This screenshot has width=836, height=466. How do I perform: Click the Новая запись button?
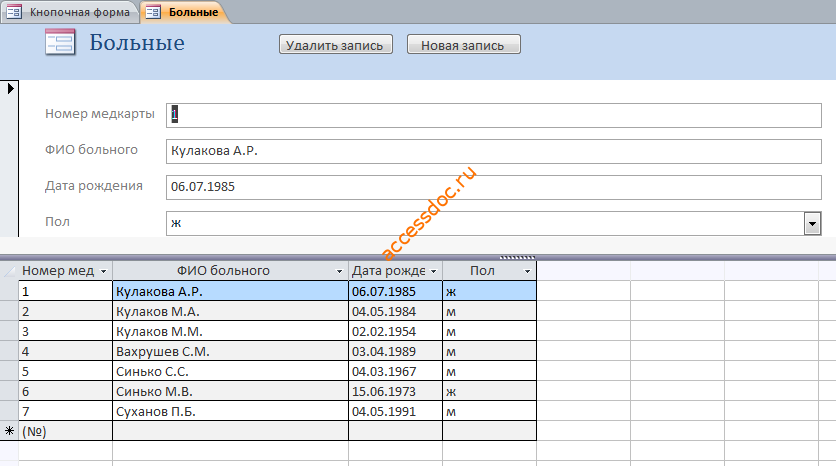(463, 45)
